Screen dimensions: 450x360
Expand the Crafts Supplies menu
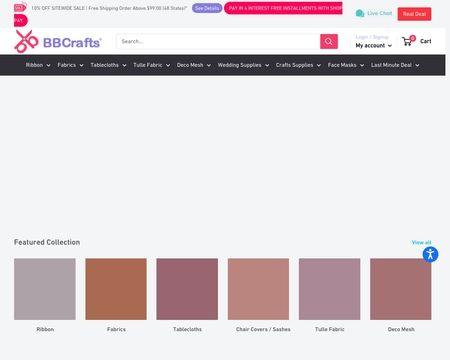(x=298, y=65)
